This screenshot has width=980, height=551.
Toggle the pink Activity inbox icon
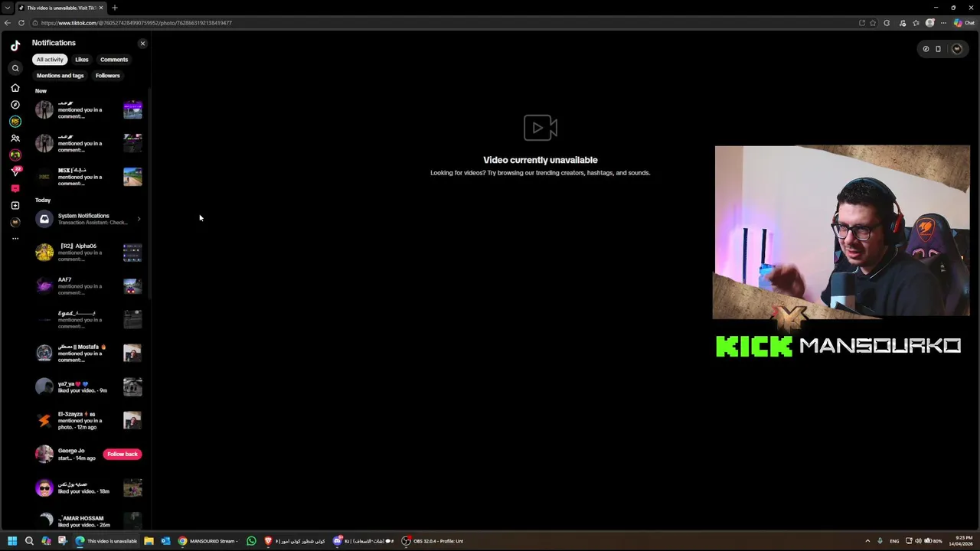coord(15,188)
